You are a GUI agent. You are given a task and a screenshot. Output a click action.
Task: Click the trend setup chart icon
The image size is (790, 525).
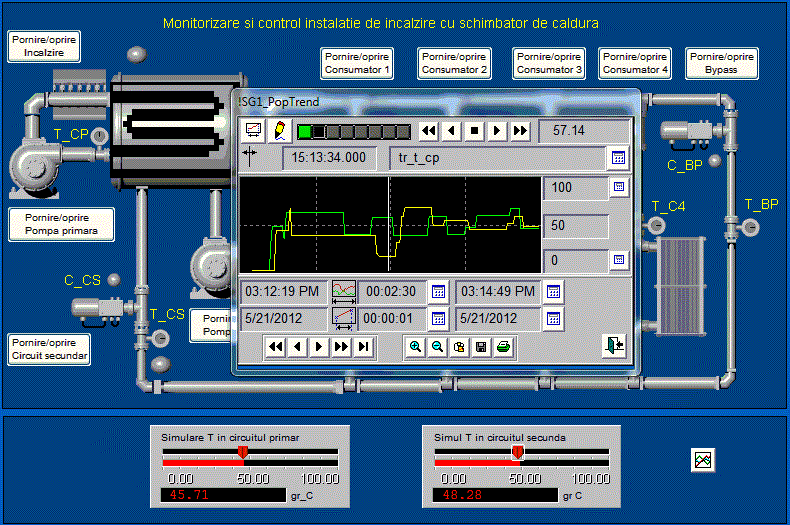click(x=253, y=131)
